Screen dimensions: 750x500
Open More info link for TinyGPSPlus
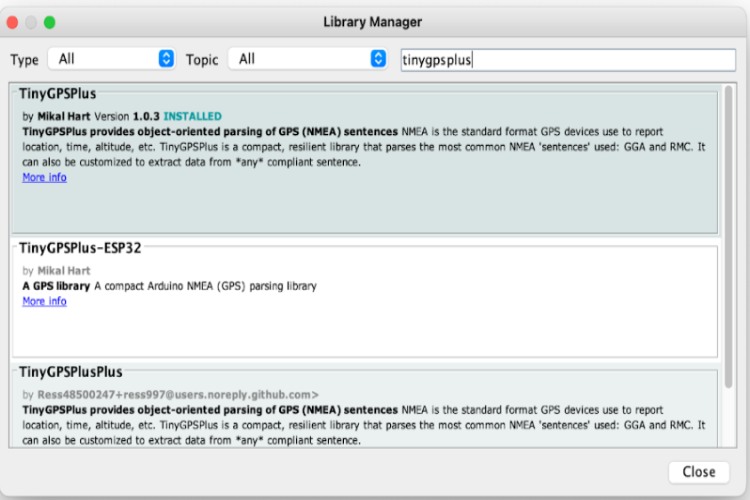44,177
